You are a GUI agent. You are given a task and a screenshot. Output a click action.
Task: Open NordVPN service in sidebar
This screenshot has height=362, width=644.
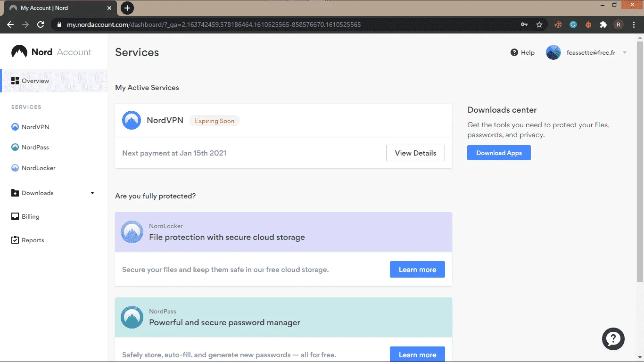click(30, 127)
